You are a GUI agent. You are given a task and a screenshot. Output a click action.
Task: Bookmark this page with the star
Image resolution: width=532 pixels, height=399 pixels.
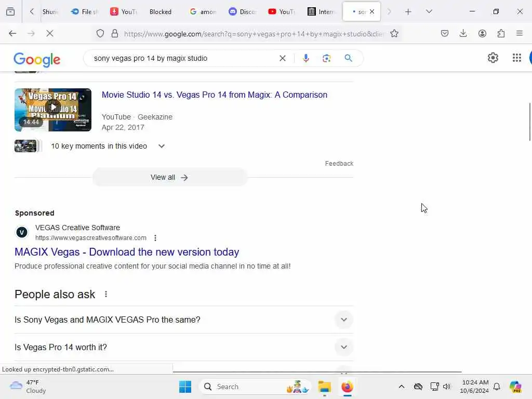(x=394, y=33)
